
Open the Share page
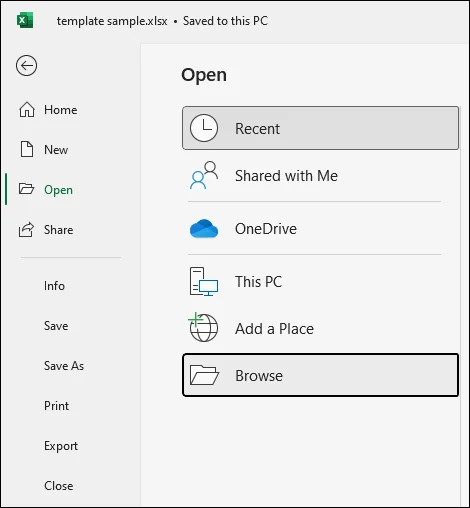pos(59,230)
